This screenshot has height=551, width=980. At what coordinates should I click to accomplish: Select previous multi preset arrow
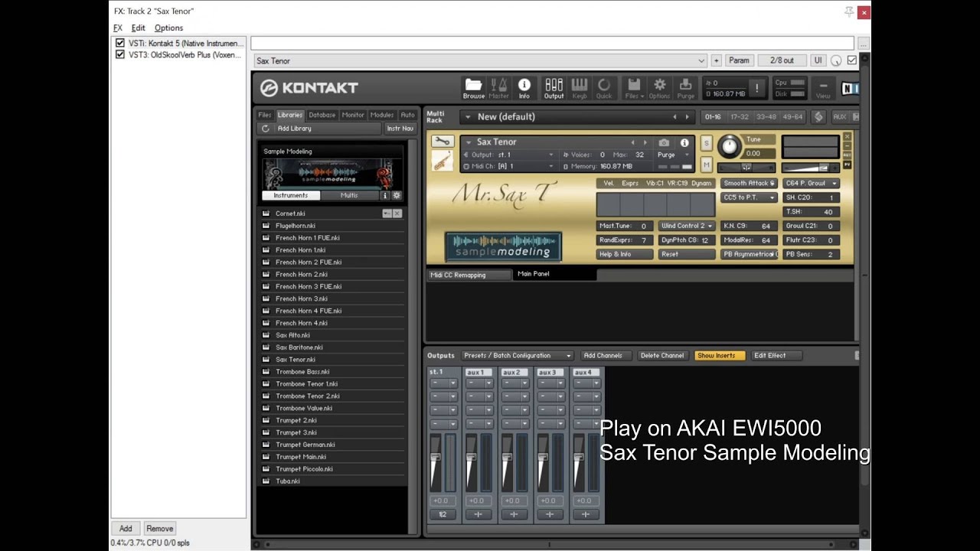pos(675,117)
